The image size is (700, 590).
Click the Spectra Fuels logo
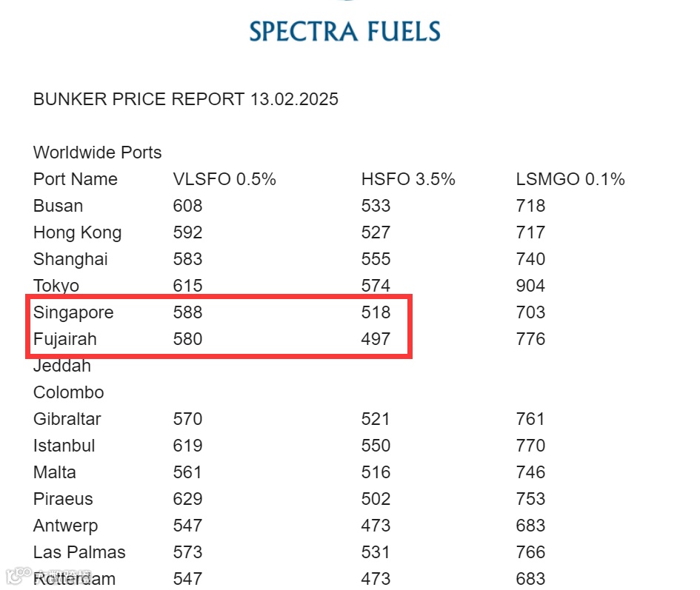[344, 31]
